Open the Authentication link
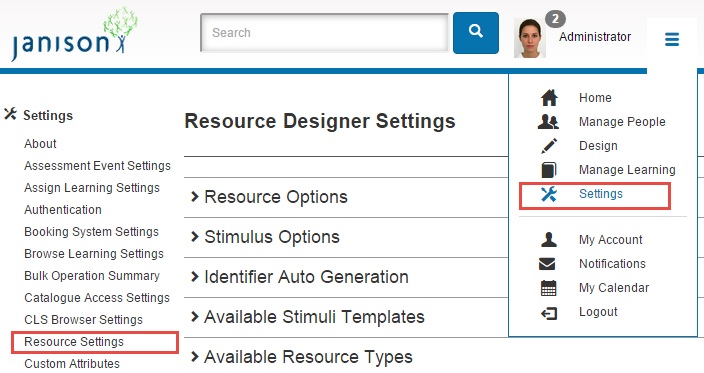Image resolution: width=704 pixels, height=373 pixels. click(x=63, y=210)
